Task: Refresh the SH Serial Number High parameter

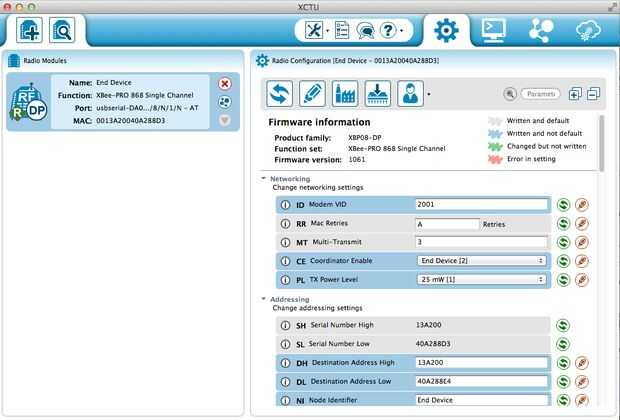Action: (x=563, y=325)
